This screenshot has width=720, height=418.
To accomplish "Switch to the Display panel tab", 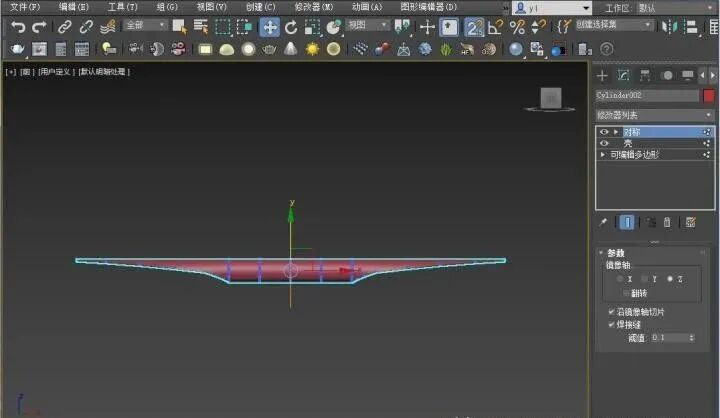I will point(688,75).
